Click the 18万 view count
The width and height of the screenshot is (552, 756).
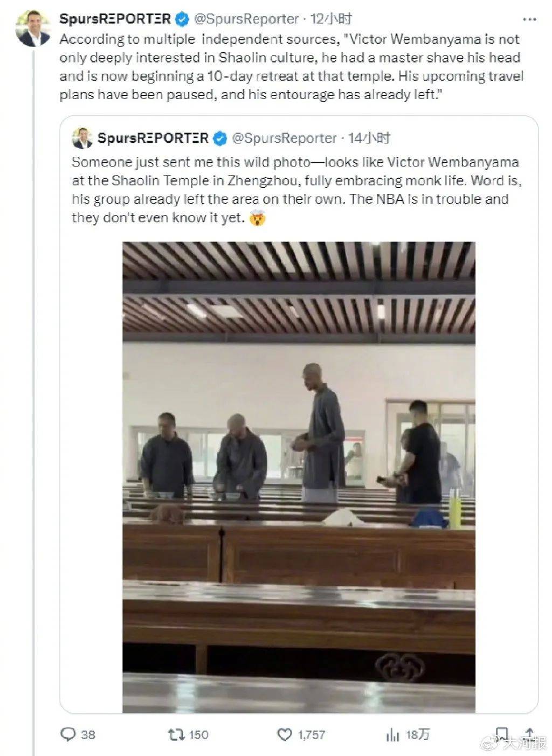[x=417, y=734]
